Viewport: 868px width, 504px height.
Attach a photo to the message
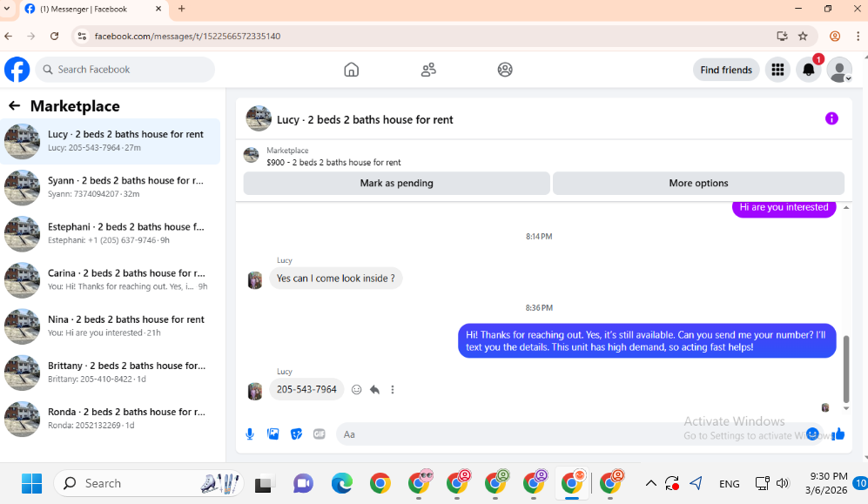tap(273, 434)
